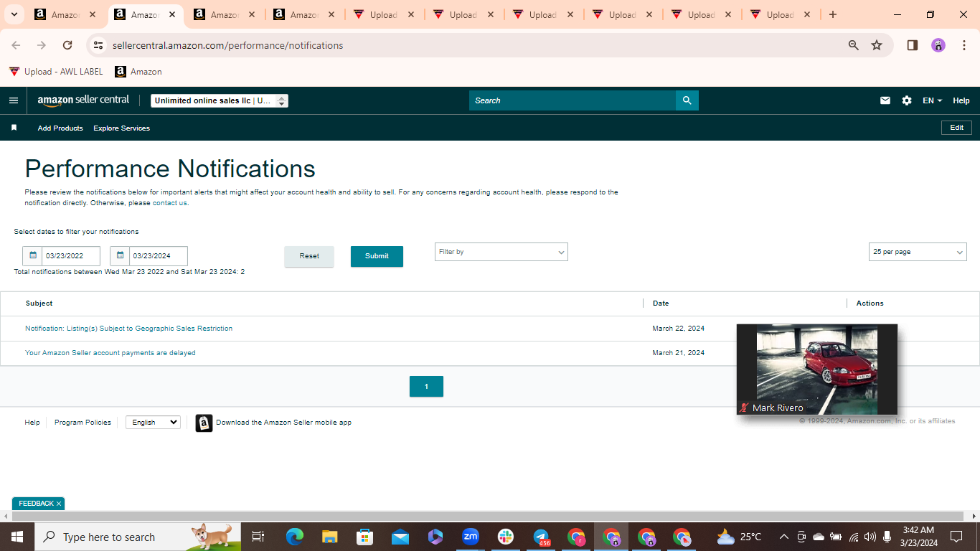Open the Seller Central settings gear

click(x=907, y=100)
